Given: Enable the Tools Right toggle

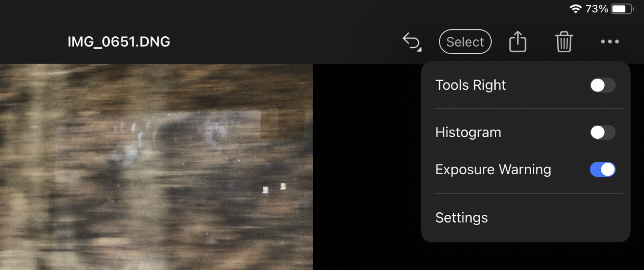Looking at the screenshot, I should coord(603,85).
